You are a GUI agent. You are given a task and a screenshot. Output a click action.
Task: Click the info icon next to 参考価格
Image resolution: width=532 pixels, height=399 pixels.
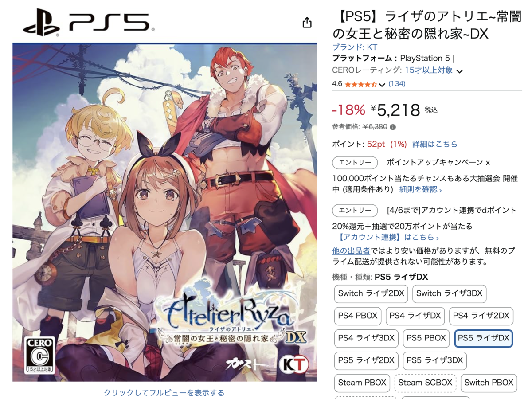click(x=393, y=127)
